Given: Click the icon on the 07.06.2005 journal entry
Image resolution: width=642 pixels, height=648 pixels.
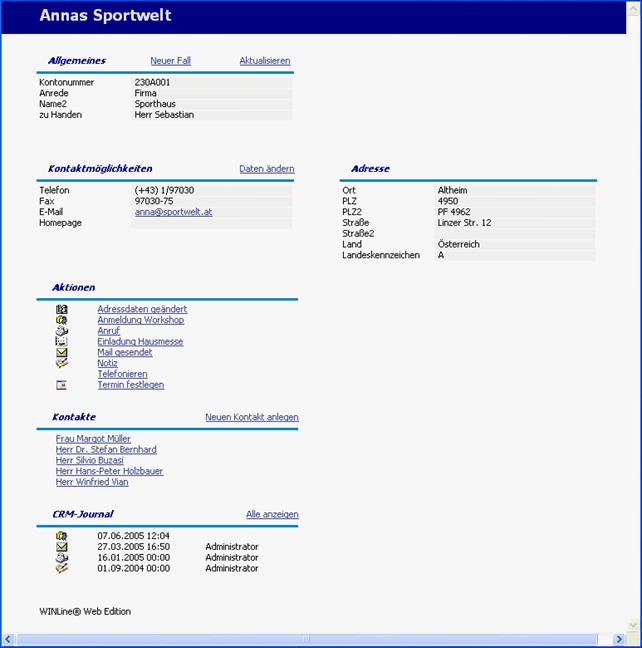Looking at the screenshot, I should (x=62, y=536).
